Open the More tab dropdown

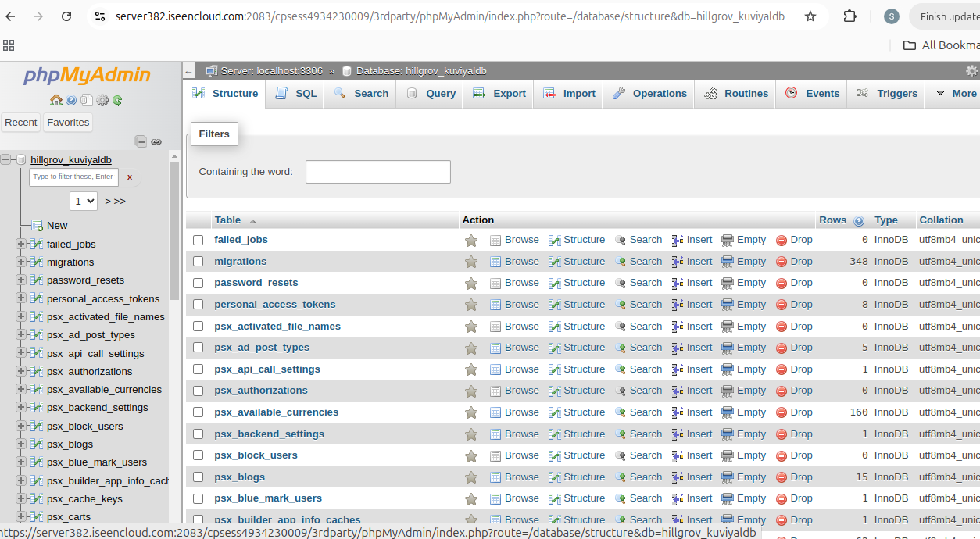(955, 93)
